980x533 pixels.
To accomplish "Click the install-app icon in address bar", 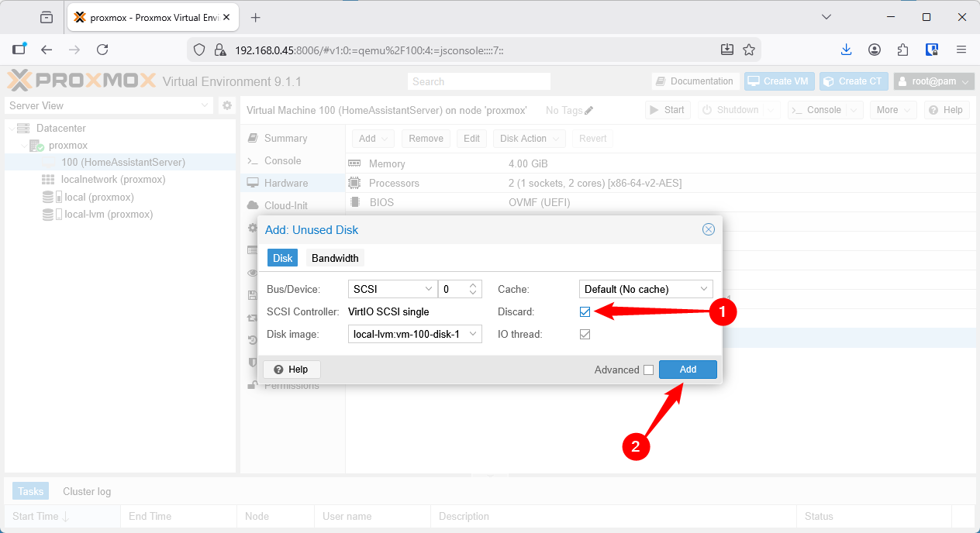I will tap(727, 50).
